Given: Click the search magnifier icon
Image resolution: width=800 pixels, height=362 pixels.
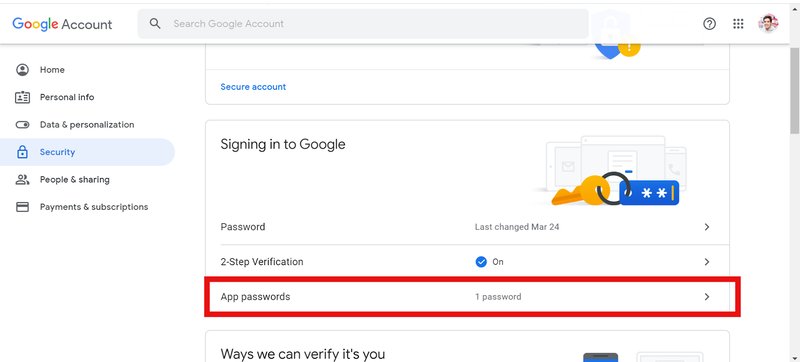Looking at the screenshot, I should pyautogui.click(x=155, y=23).
